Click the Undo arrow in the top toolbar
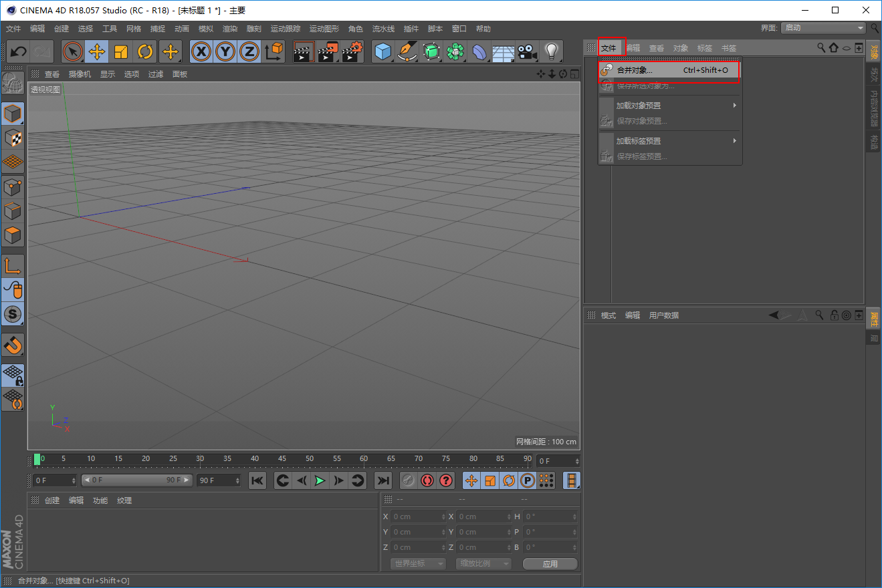Viewport: 882px width, 588px height. click(x=19, y=51)
